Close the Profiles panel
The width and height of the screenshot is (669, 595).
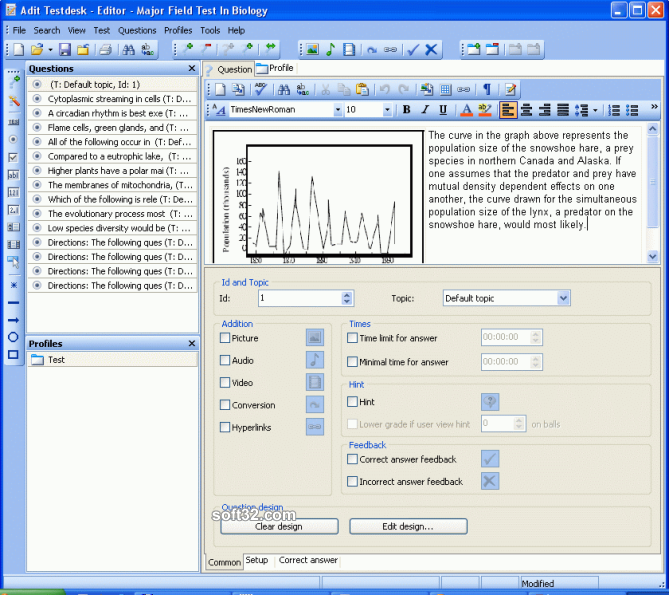coord(192,343)
